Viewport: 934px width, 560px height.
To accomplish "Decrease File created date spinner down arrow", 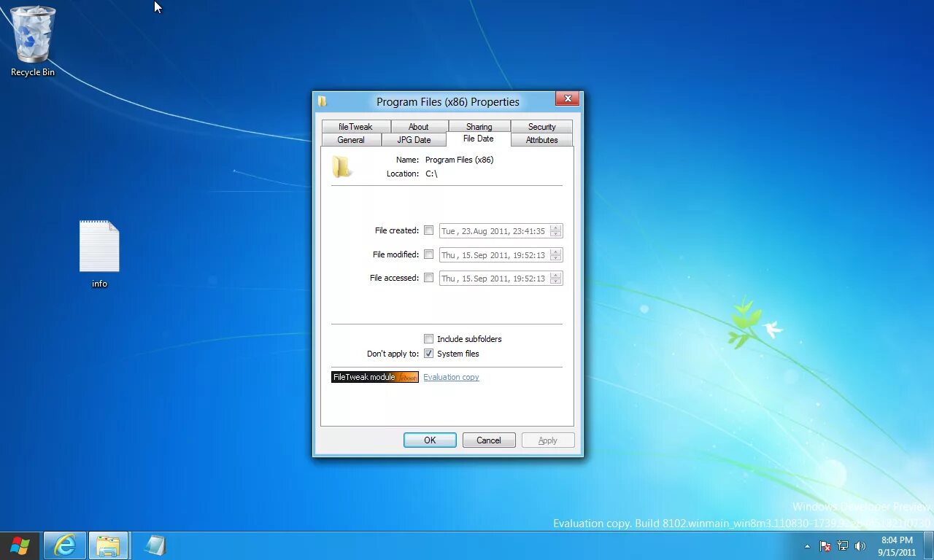I will (x=556, y=234).
